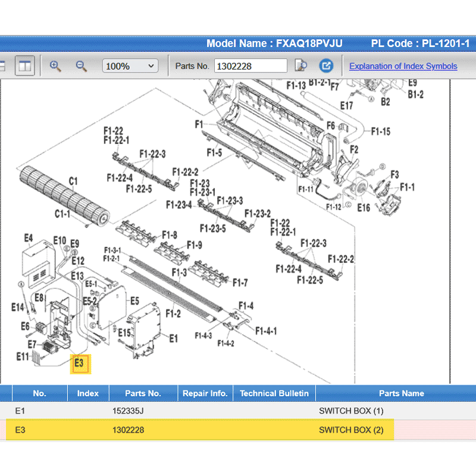Click the blue export/share icon
The width and height of the screenshot is (476, 476).
click(326, 66)
